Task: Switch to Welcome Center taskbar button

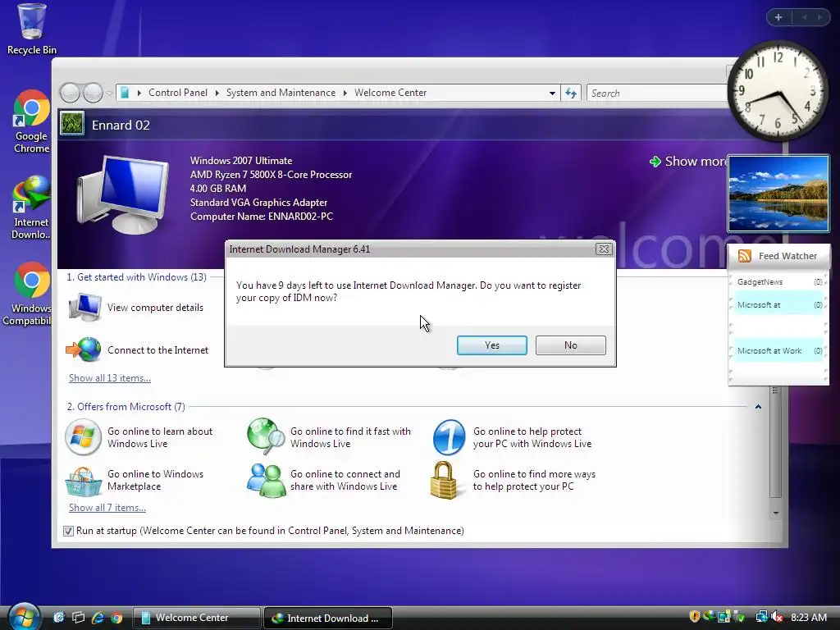Action: pyautogui.click(x=197, y=618)
